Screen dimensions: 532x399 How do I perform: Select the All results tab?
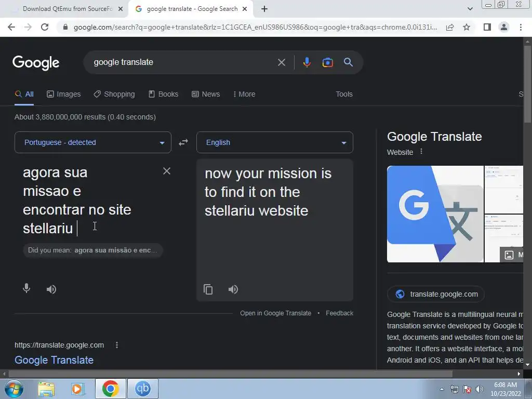coord(24,95)
